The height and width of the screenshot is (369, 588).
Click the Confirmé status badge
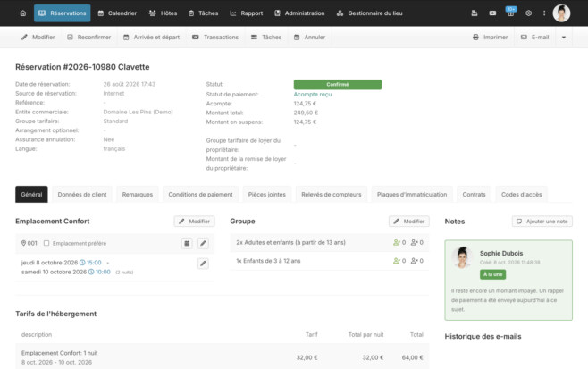[x=338, y=84]
